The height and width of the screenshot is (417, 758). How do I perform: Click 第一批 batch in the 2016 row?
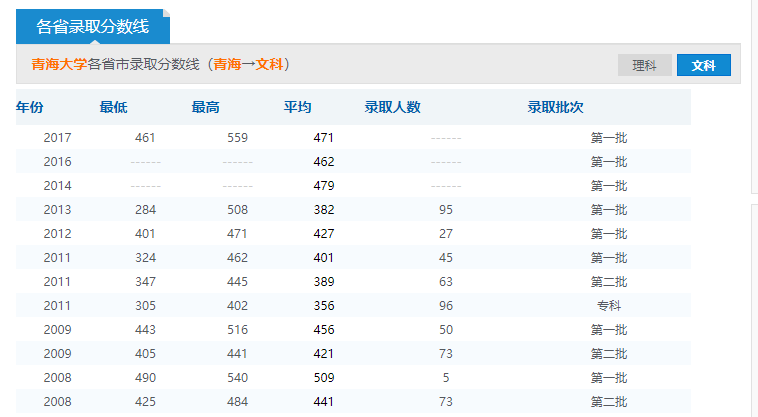tap(609, 162)
